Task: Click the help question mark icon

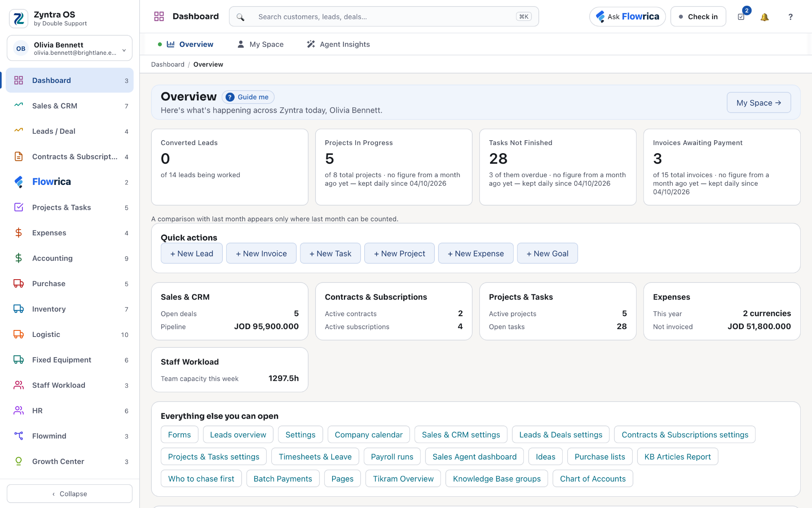Action: coord(790,17)
